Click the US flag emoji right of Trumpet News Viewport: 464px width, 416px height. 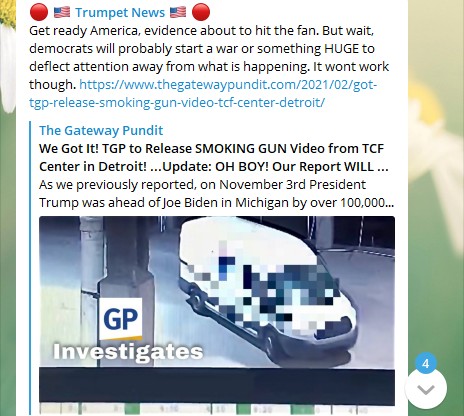tap(178, 12)
